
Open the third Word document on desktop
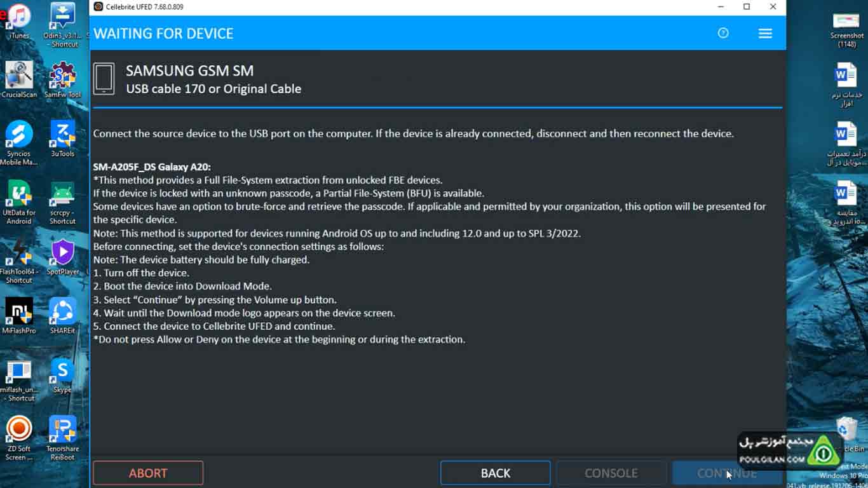847,203
